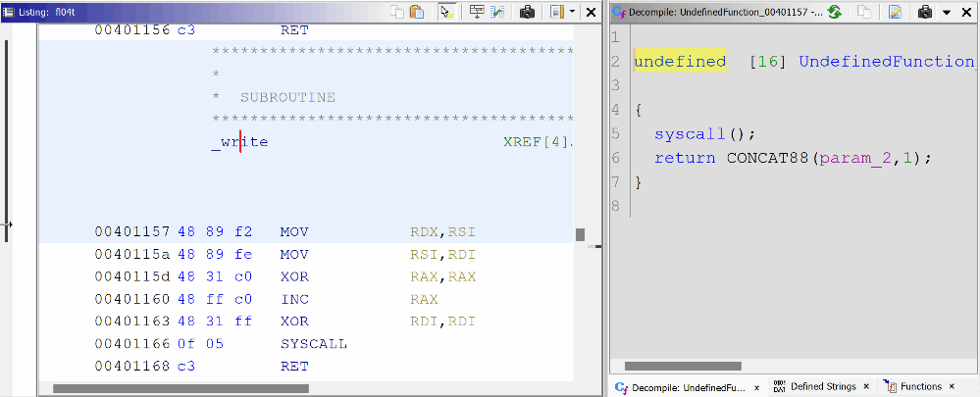980x397 pixels.
Task: Click the INC mnemonic at 00401160
Action: (294, 300)
